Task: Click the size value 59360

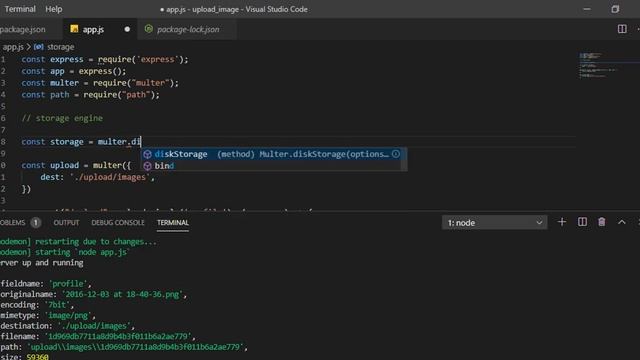Action: (38, 357)
